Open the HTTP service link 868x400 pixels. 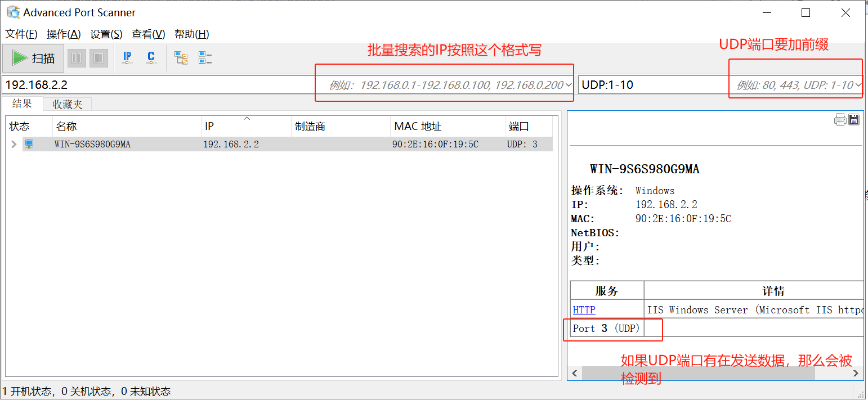tap(584, 310)
